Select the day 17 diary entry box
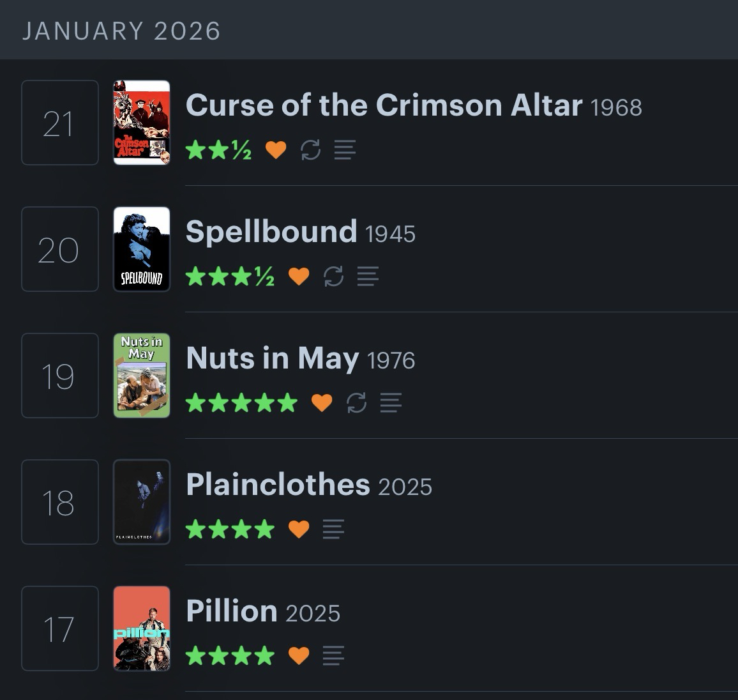The image size is (738, 700). tap(60, 628)
